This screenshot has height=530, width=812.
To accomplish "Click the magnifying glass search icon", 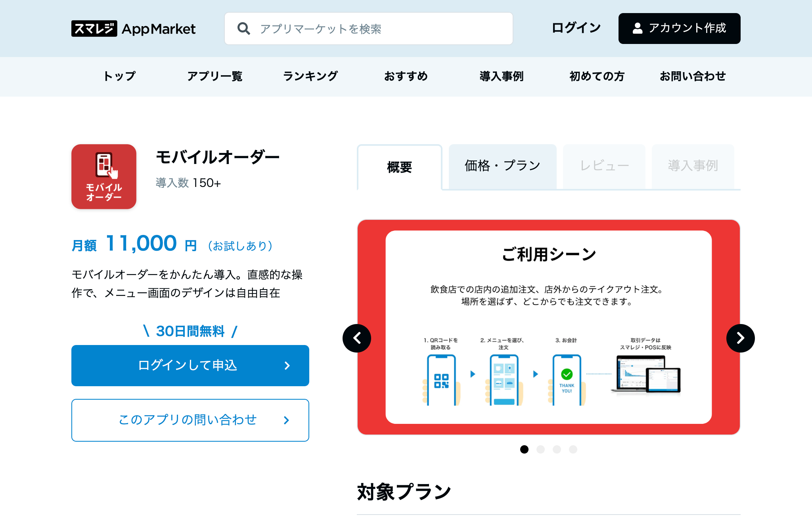I will tap(243, 29).
